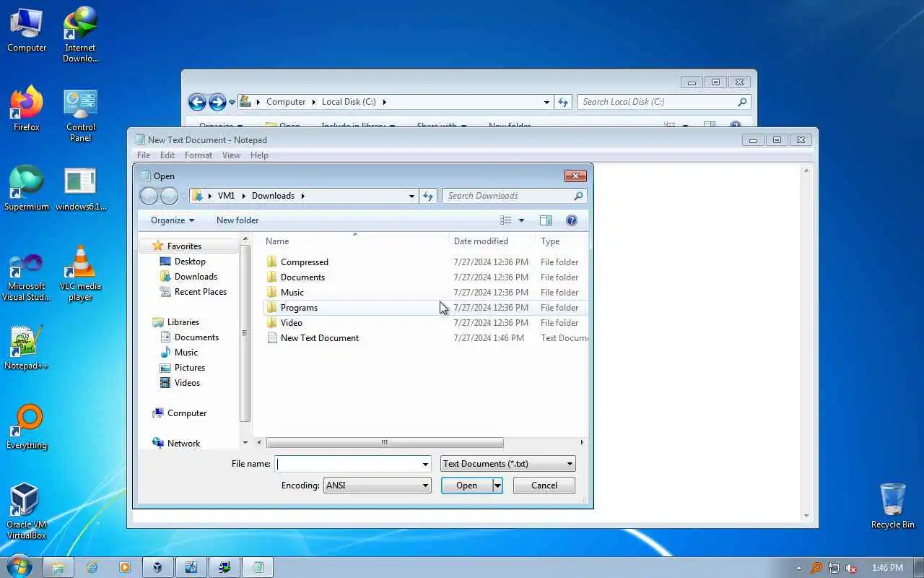
Task: Select the windows6.1 desktop file icon
Action: click(80, 189)
